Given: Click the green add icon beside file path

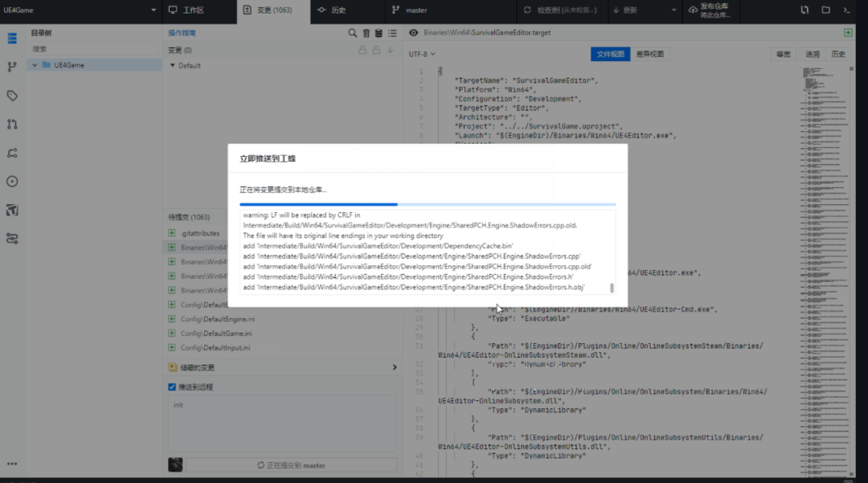Looking at the screenshot, I should tap(848, 33).
